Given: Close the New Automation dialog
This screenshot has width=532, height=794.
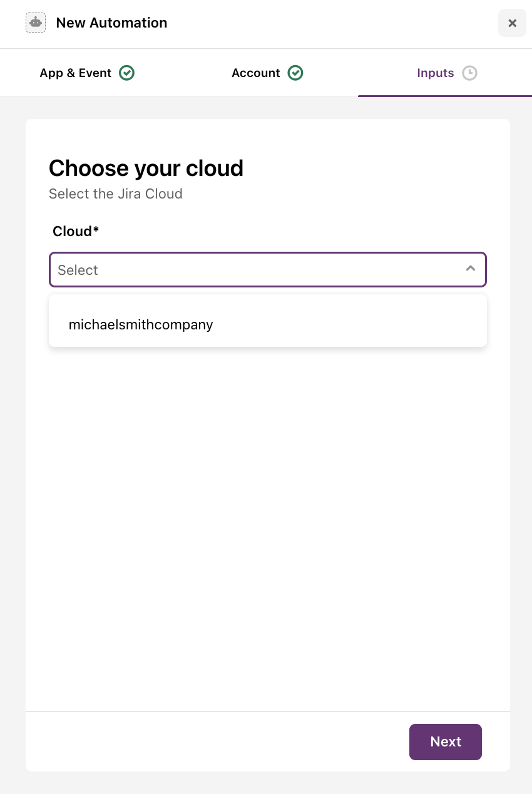Looking at the screenshot, I should pos(512,23).
